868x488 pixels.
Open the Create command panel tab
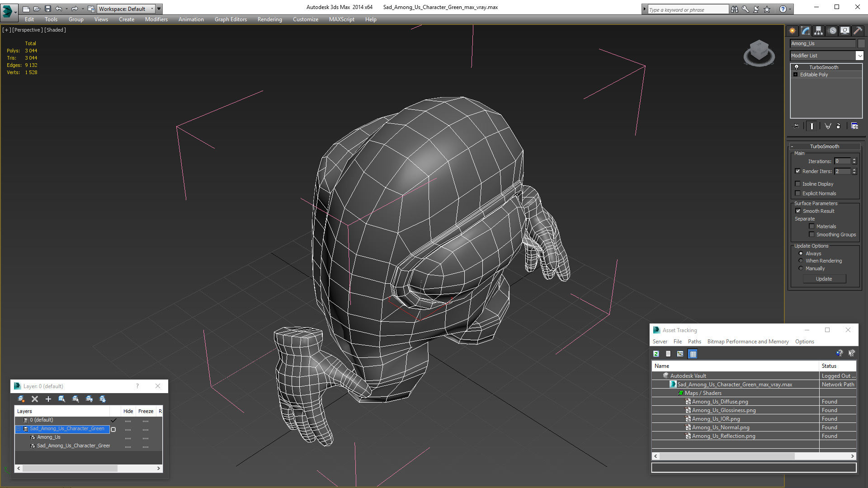[x=792, y=31]
